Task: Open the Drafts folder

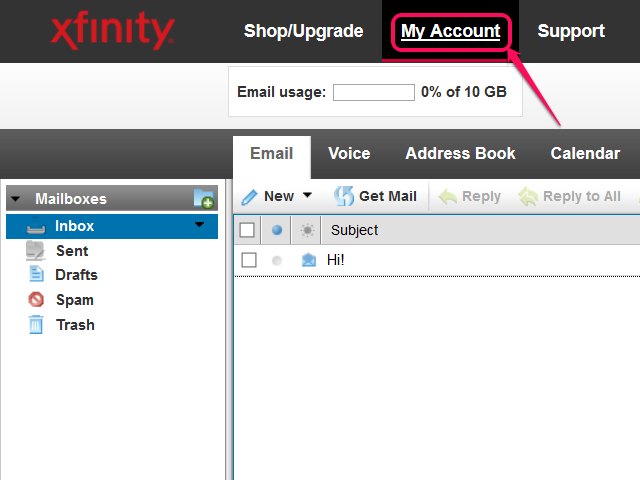Action: [x=76, y=275]
